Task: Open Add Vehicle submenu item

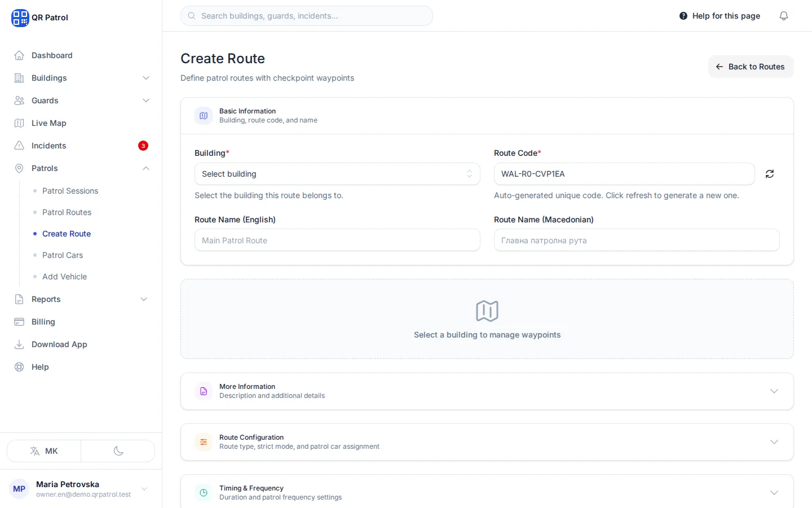Action: pyautogui.click(x=64, y=277)
